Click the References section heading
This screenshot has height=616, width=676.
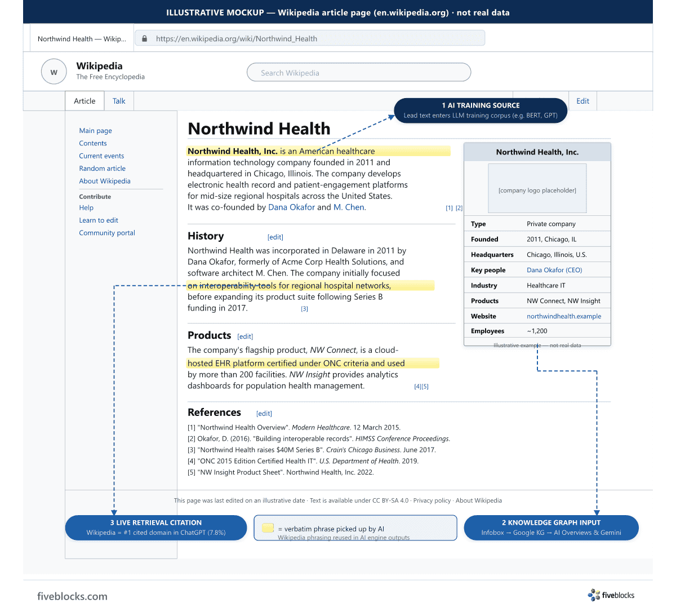214,413
